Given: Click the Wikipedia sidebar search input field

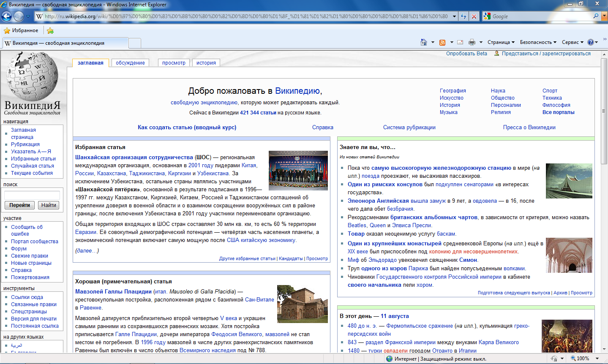Looking at the screenshot, I should point(32,195).
